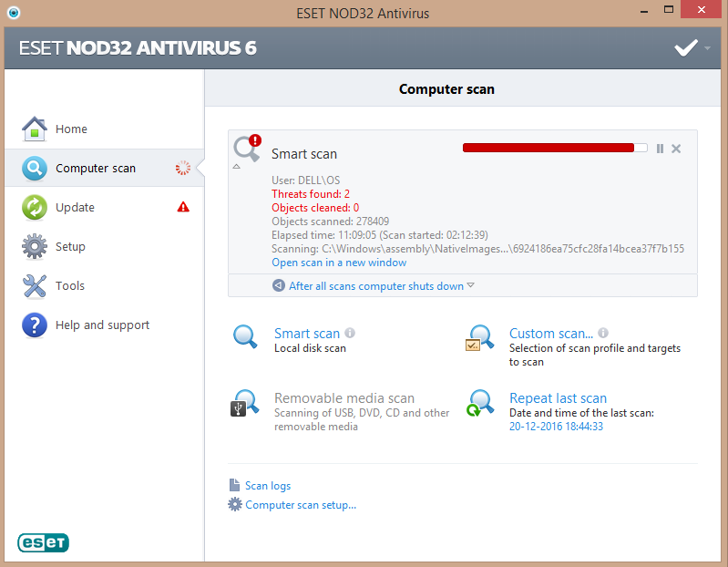Image resolution: width=728 pixels, height=567 pixels.
Task: Click the ESET logo in sidebar
Action: pyautogui.click(x=43, y=542)
